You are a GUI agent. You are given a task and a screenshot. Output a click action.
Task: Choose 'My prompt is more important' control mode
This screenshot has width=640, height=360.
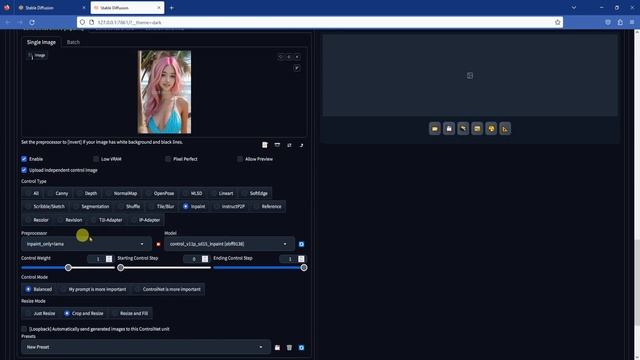[x=93, y=289]
